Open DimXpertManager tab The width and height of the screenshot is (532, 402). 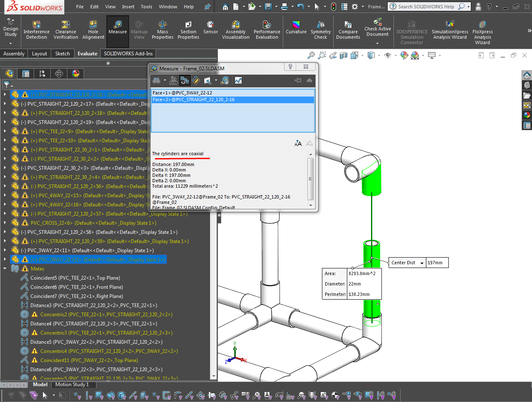(x=59, y=74)
